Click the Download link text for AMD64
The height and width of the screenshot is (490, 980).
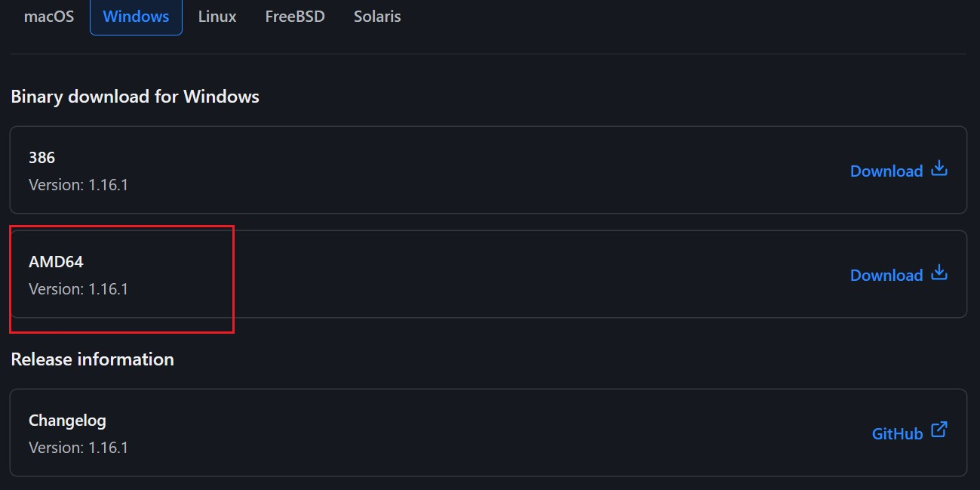[886, 275]
